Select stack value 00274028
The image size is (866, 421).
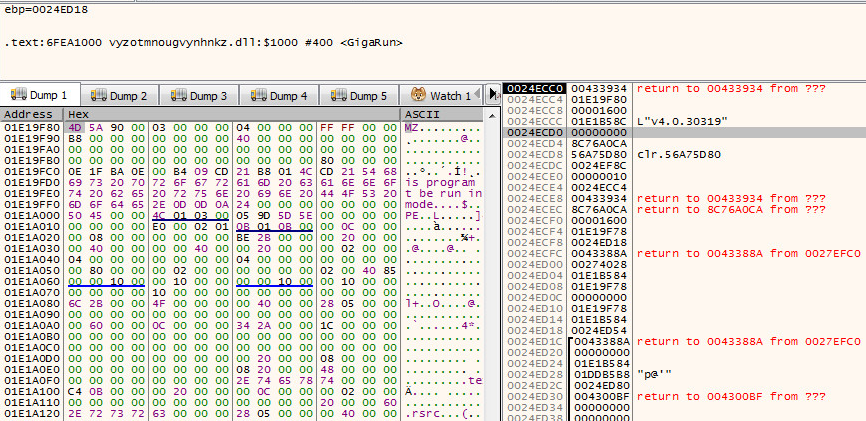click(599, 265)
